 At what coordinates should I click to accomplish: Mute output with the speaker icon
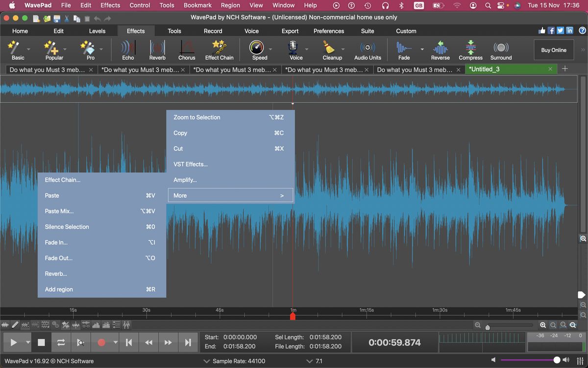click(493, 360)
